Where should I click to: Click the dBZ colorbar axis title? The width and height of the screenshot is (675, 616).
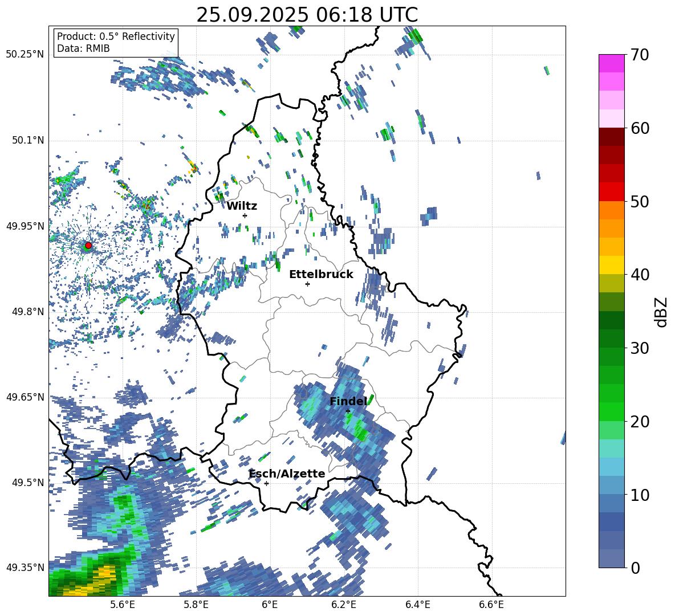pyautogui.click(x=662, y=312)
